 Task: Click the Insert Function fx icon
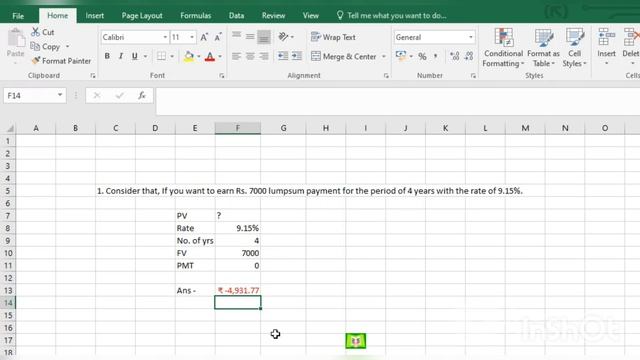[142, 96]
